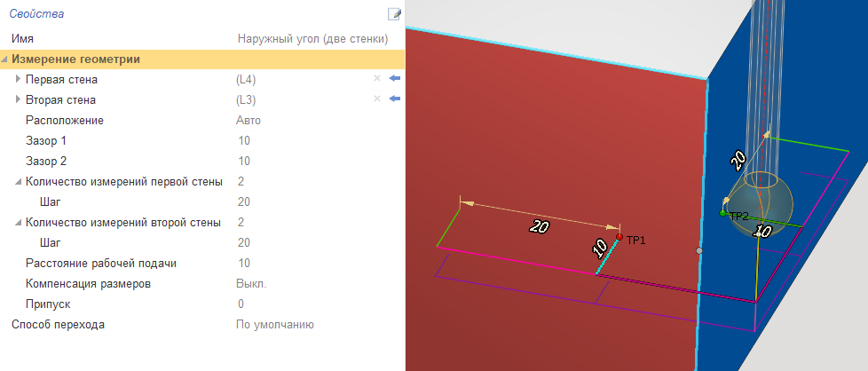Collapse the Измерение геометрии section

pyautogui.click(x=6, y=59)
